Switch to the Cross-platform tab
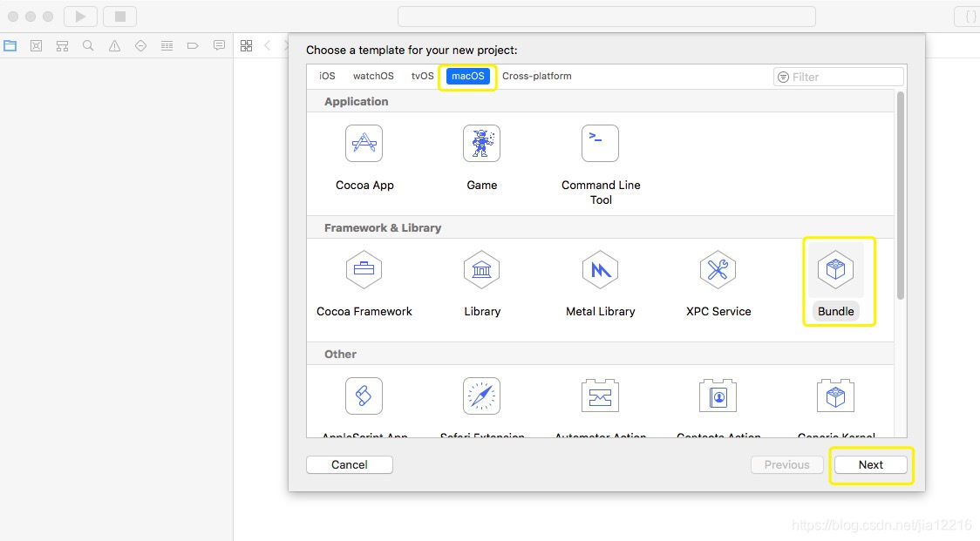 tap(537, 76)
